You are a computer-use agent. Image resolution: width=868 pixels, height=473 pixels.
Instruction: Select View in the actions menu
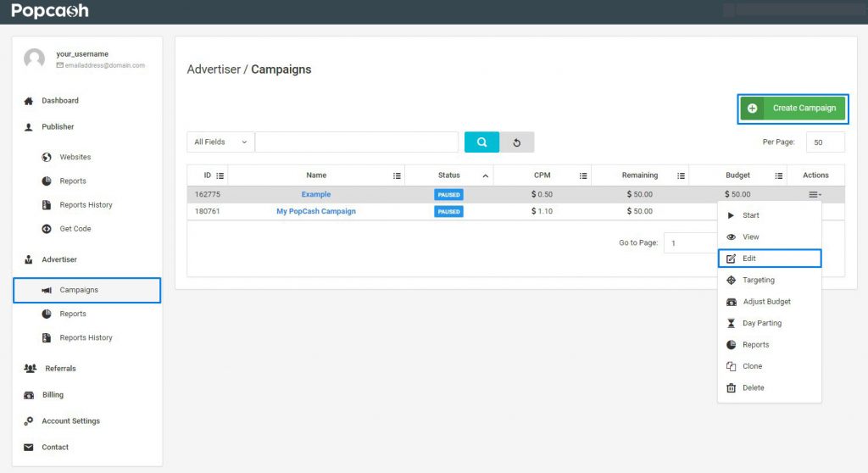pos(770,237)
